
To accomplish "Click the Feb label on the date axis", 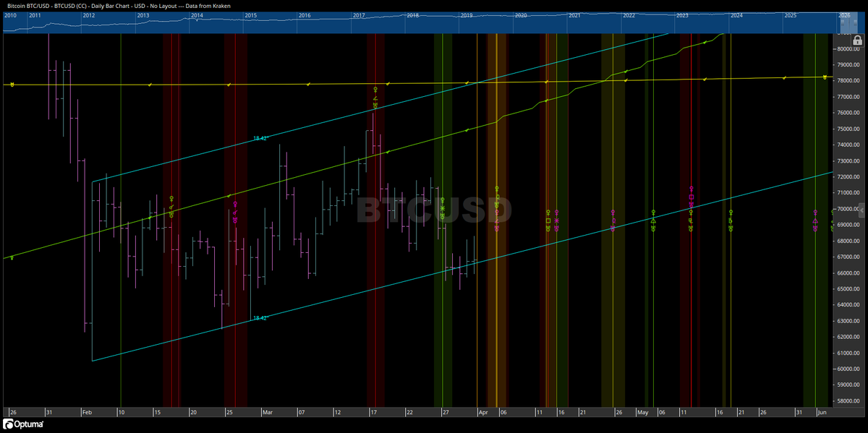I will click(x=87, y=412).
